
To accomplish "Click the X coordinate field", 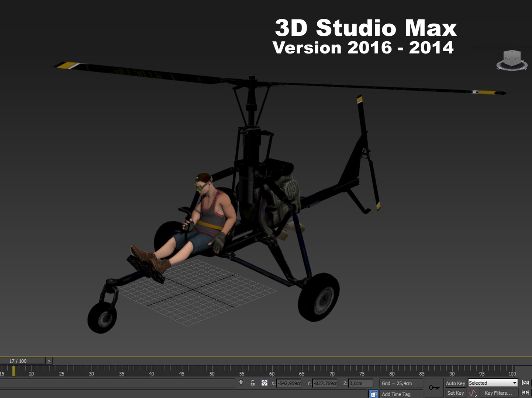I will 289,383.
